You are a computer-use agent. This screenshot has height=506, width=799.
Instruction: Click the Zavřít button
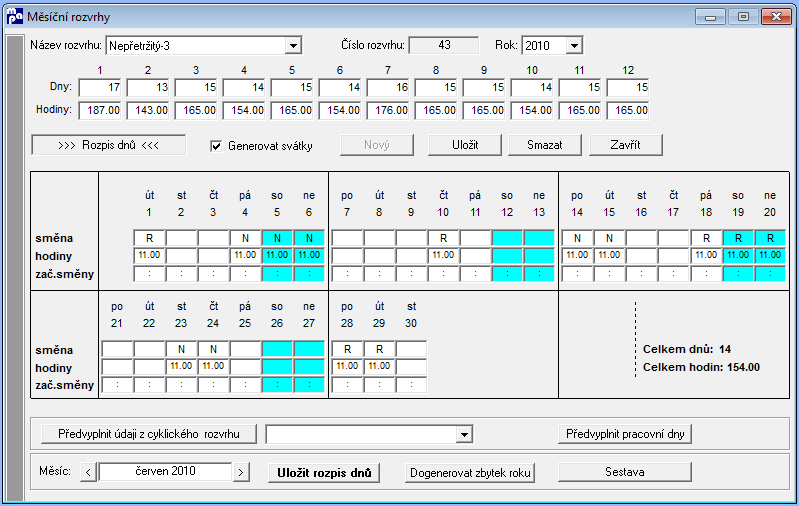[626, 145]
